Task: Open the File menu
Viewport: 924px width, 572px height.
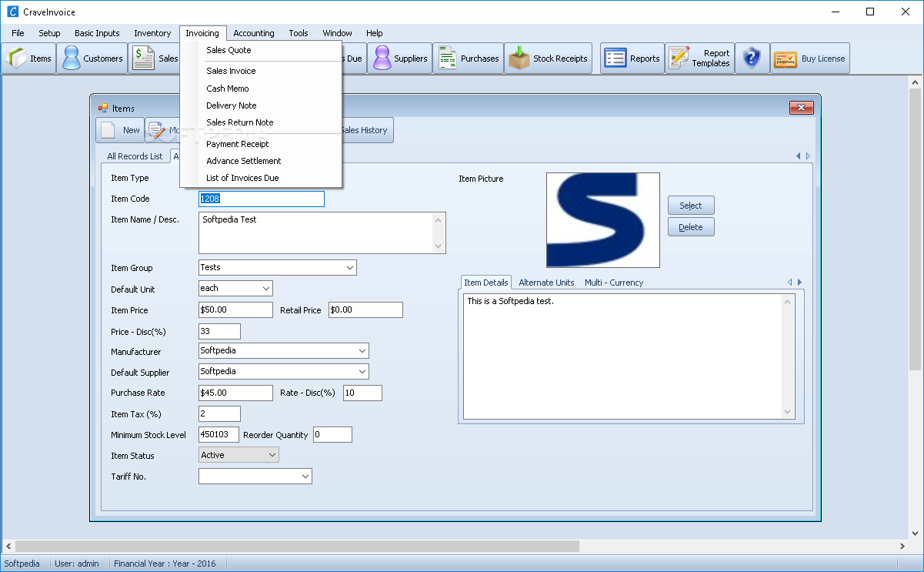Action: coord(18,33)
